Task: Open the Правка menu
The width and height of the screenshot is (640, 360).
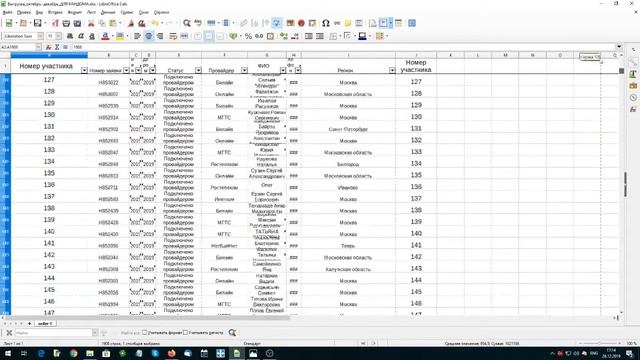Action: 24,13
